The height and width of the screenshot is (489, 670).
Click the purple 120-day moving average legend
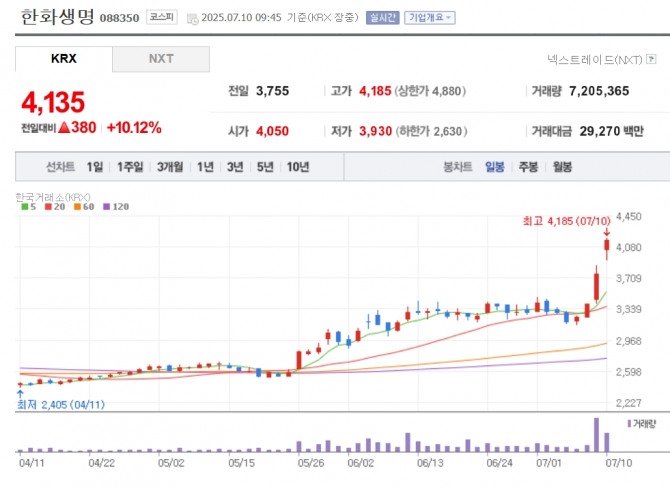[116, 207]
